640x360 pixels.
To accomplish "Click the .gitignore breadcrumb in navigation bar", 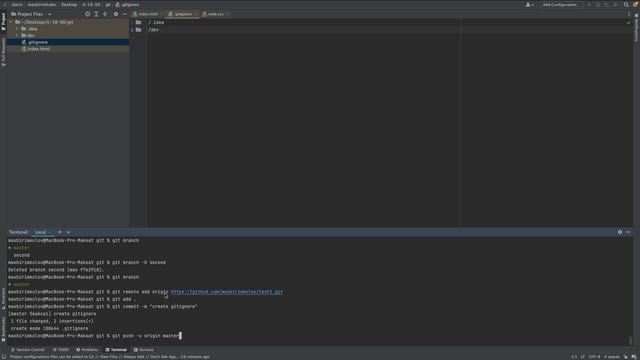I will point(127,4).
